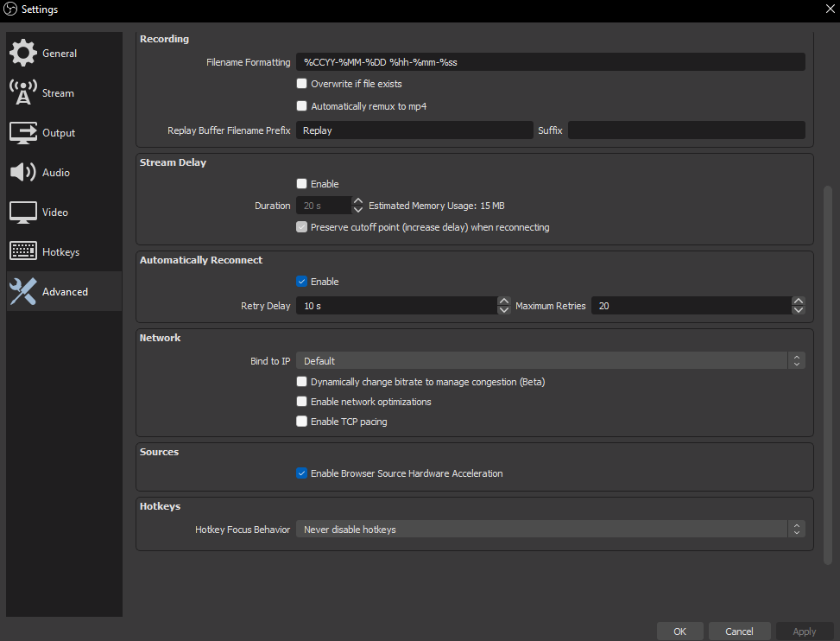
Task: Check Enable network optimizations
Action: click(x=301, y=402)
